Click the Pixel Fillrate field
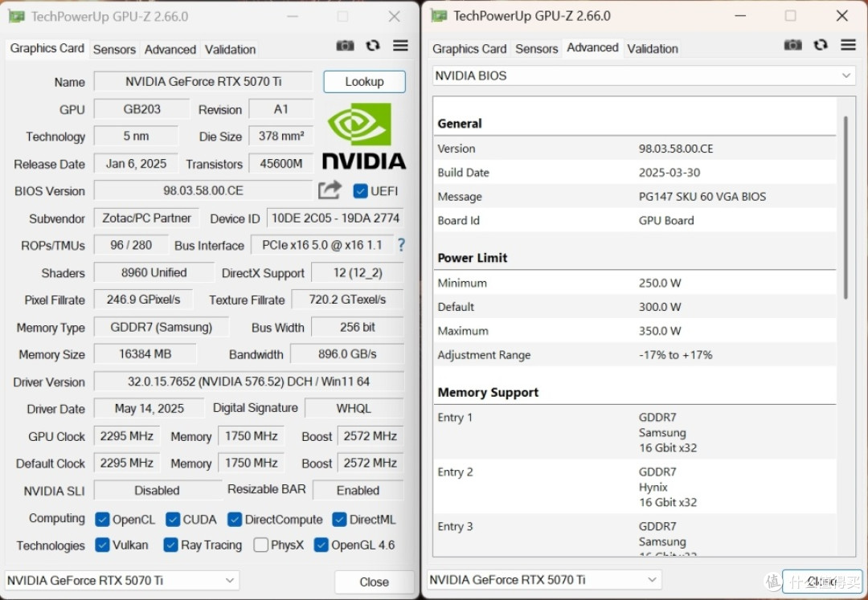Screen dimensions: 868x600 point(143,300)
